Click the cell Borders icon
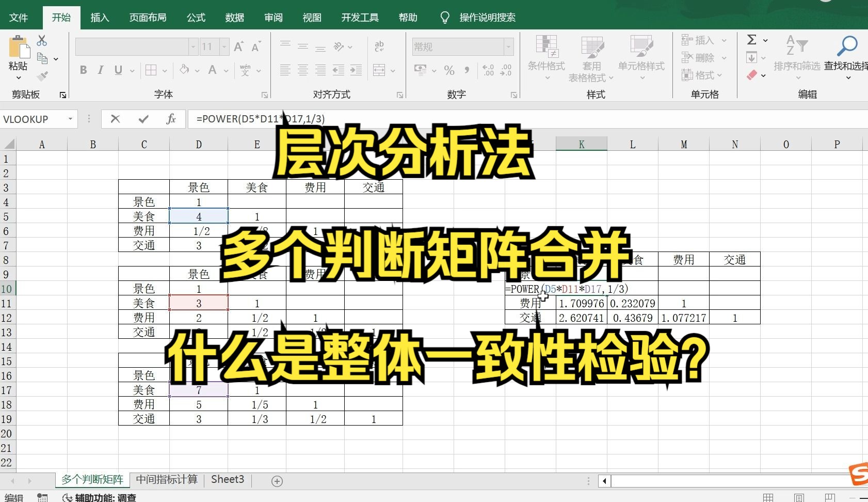This screenshot has height=502, width=868. [151, 70]
